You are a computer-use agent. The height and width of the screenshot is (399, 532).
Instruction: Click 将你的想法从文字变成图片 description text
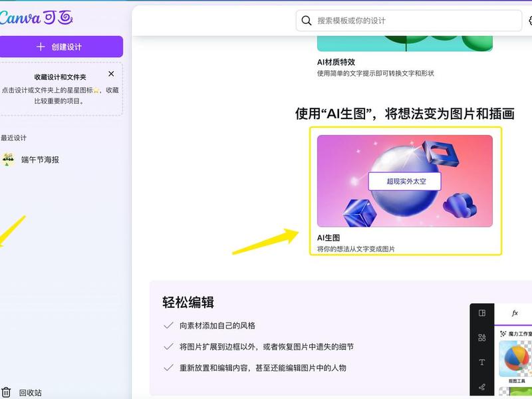coord(356,249)
